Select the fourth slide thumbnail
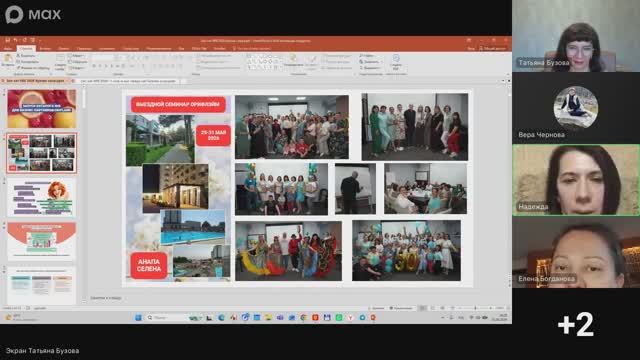Screen dimensions: 640x360 tap(42, 242)
